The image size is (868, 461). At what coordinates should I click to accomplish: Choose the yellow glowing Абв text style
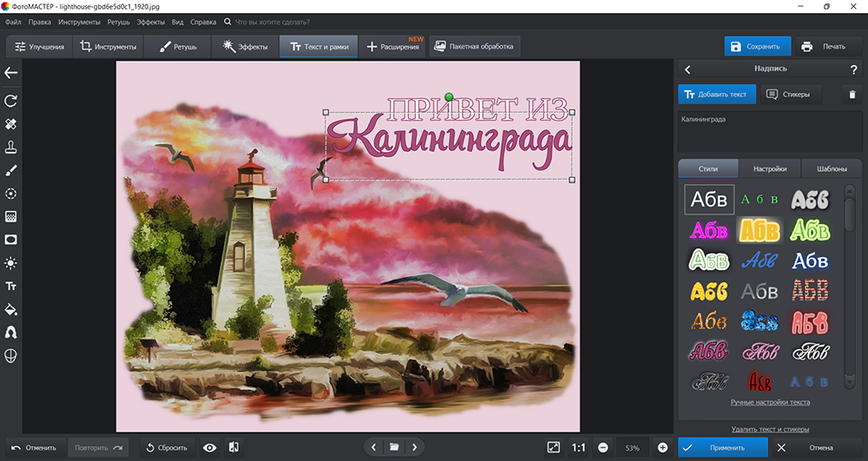pos(759,230)
